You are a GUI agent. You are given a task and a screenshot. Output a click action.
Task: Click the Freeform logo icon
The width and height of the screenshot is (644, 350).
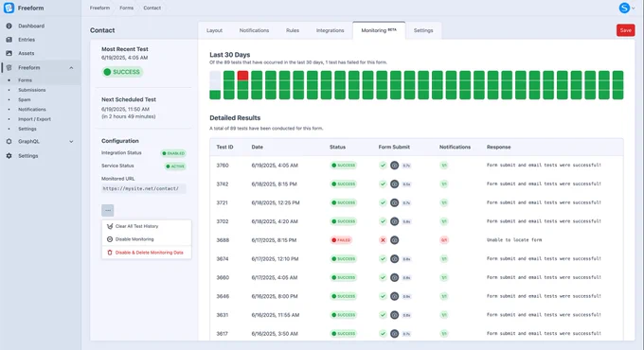9,8
